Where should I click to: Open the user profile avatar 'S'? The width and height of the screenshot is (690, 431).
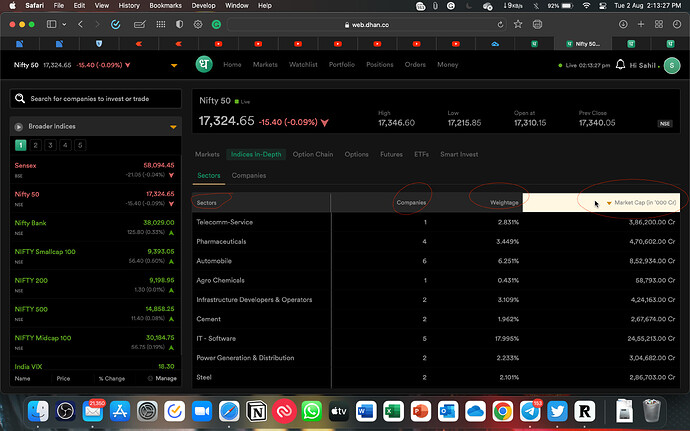[x=672, y=65]
